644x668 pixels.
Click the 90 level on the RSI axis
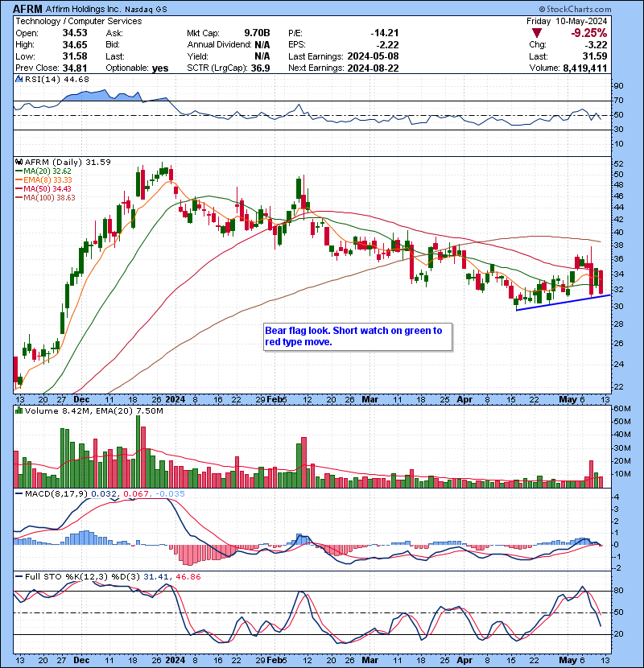tap(618, 86)
